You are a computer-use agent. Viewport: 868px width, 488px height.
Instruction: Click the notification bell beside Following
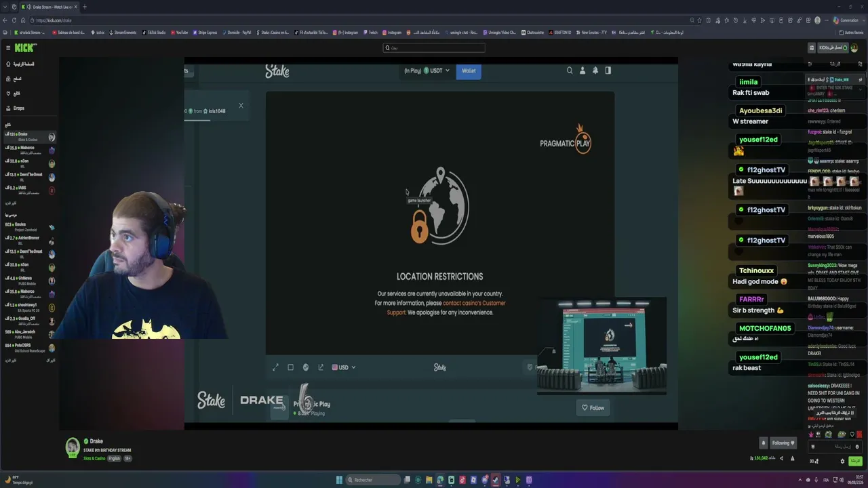coord(763,443)
